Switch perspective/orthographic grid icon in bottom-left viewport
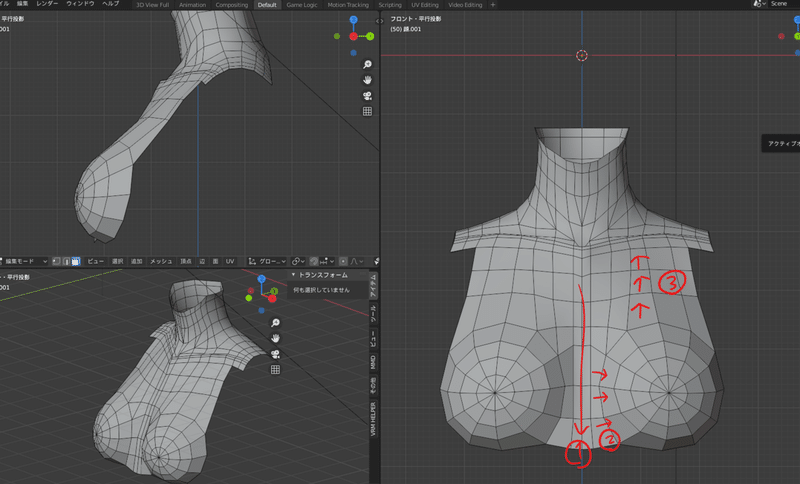Image resolution: width=800 pixels, height=484 pixels. pyautogui.click(x=275, y=369)
